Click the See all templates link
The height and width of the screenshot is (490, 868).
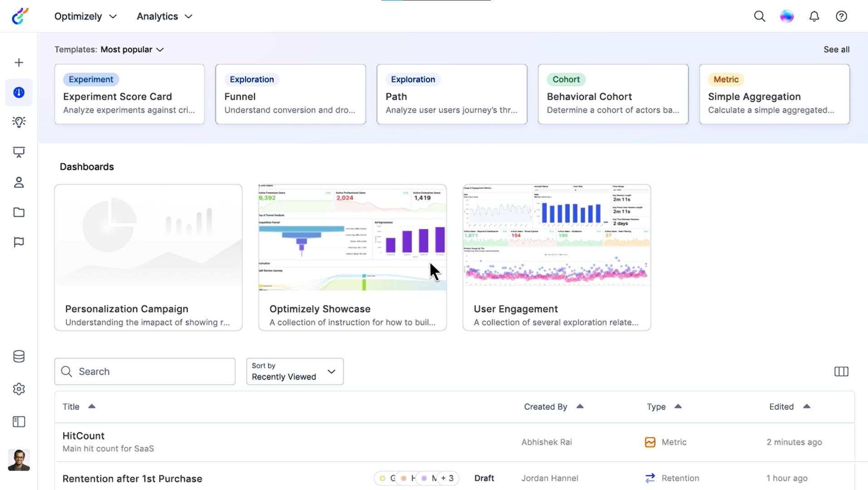click(x=837, y=49)
